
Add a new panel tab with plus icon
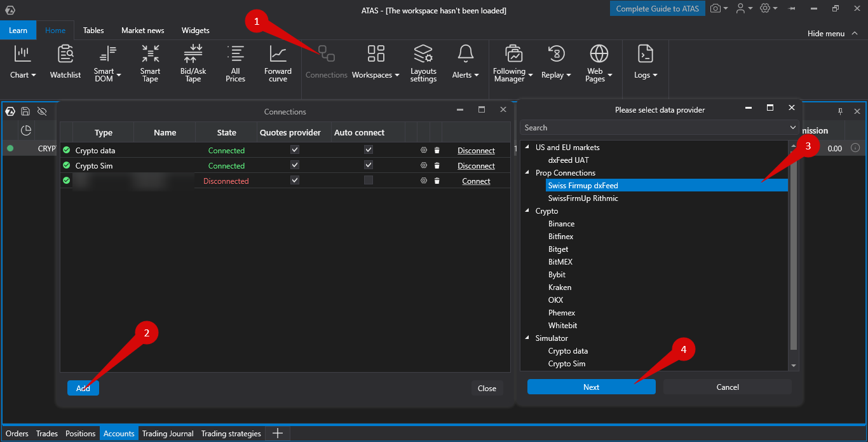(277, 433)
